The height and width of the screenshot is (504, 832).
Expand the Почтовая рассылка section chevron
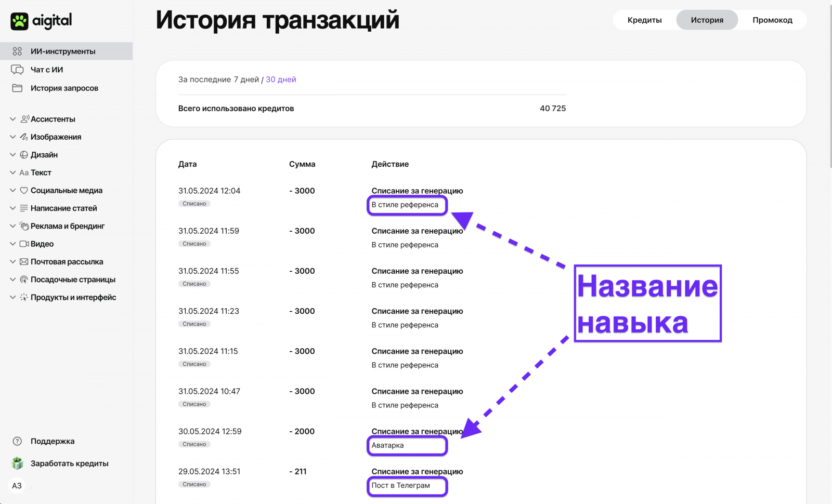point(13,262)
